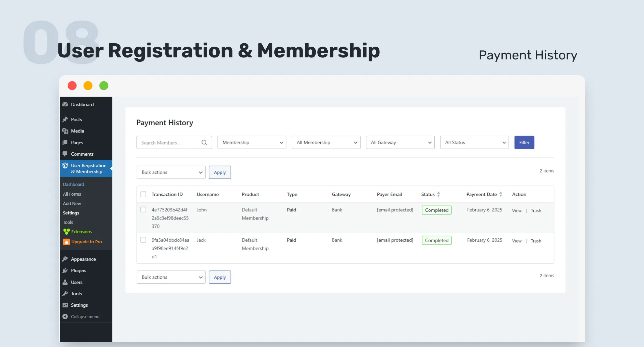This screenshot has height=347, width=644.
Task: Tick the select-all checkbox in table header
Action: tap(143, 194)
